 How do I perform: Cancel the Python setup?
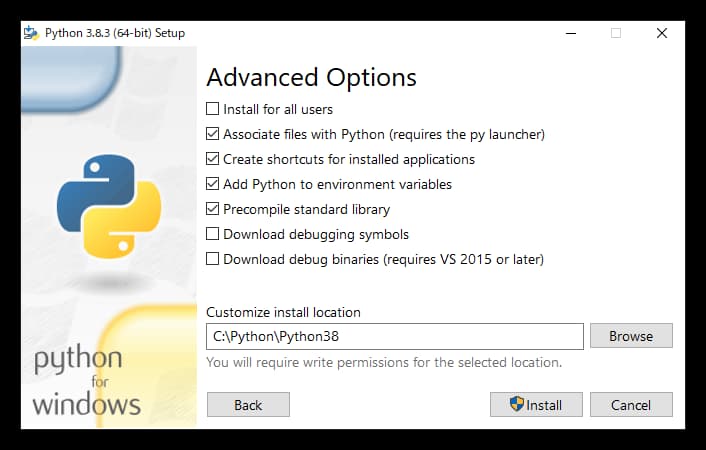(x=631, y=405)
